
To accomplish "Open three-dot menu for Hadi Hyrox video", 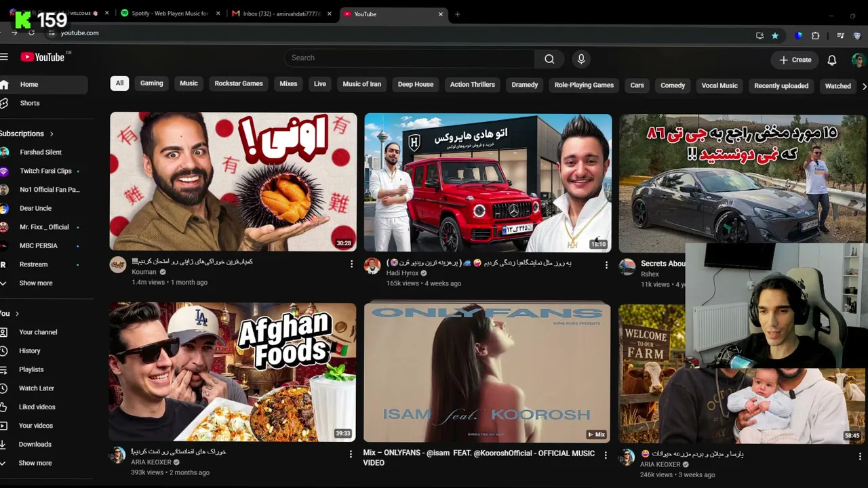I will (606, 265).
